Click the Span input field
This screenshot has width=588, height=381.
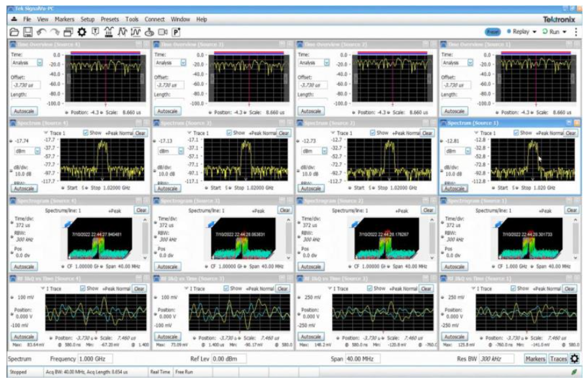pos(362,359)
